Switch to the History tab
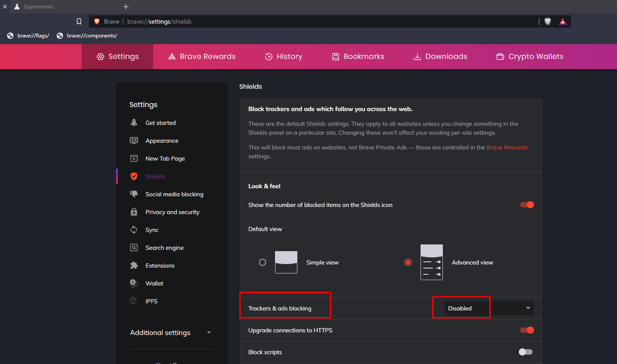Image resolution: width=617 pixels, height=364 pixels. tap(283, 57)
